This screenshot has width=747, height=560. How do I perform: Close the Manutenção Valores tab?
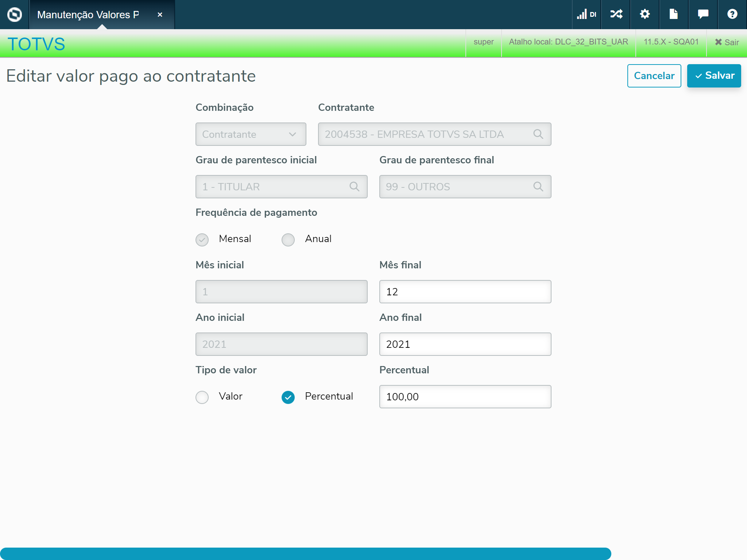click(160, 15)
